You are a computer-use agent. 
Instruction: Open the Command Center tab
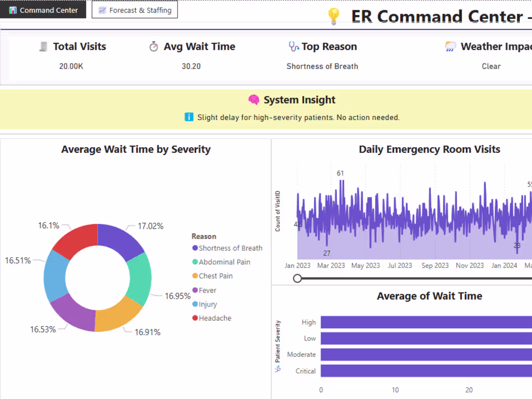[x=43, y=9]
